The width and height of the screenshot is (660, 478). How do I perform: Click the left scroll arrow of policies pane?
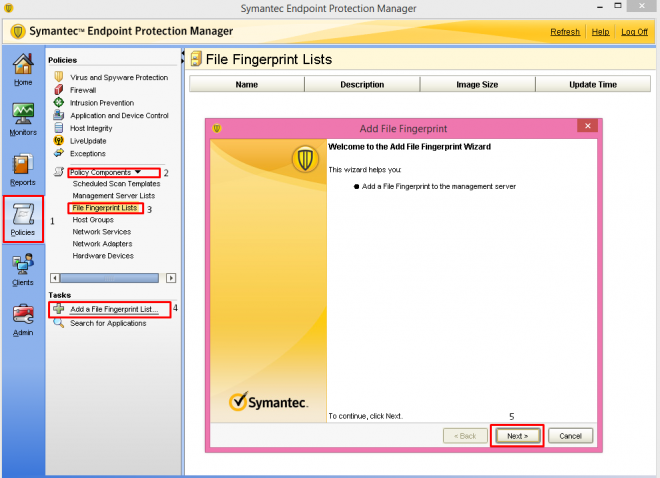coord(55,278)
